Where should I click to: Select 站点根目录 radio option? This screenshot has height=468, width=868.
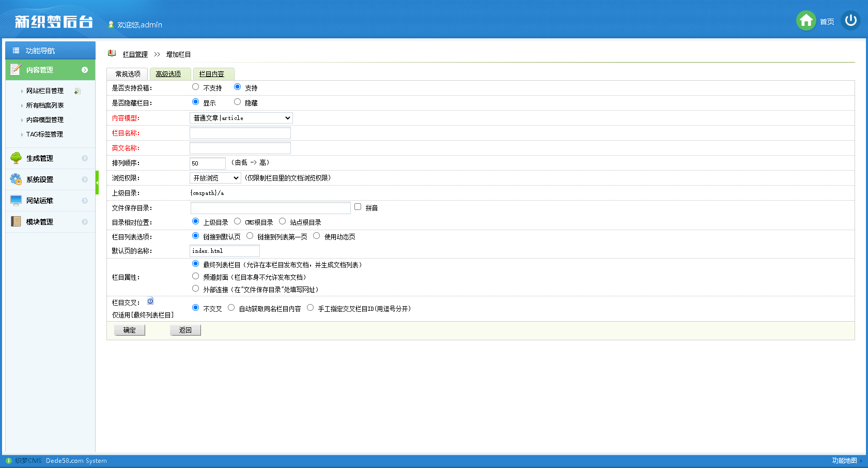[282, 221]
